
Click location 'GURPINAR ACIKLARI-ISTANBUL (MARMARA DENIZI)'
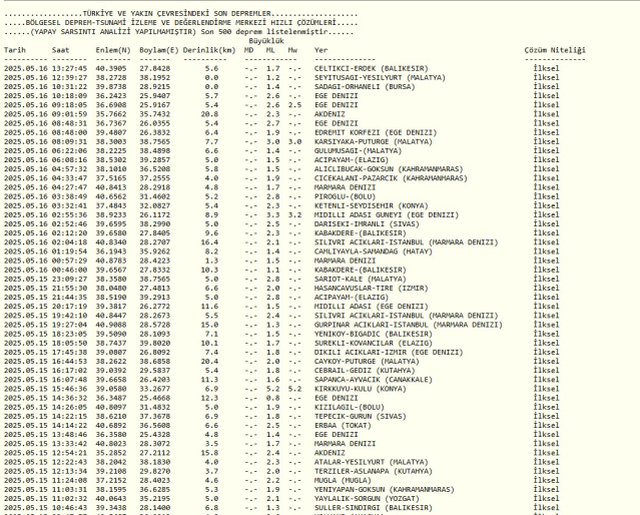coord(409,325)
